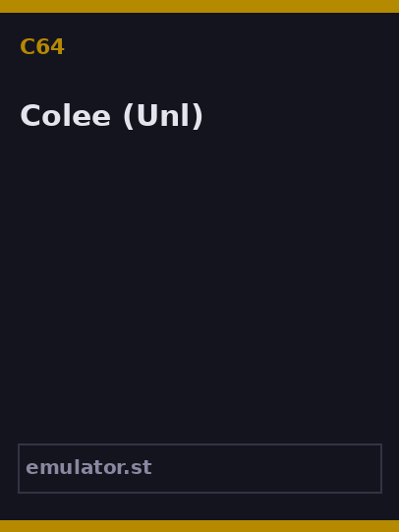Open the Colee (Unl) game title
The image size is (399, 532).
point(111,116)
